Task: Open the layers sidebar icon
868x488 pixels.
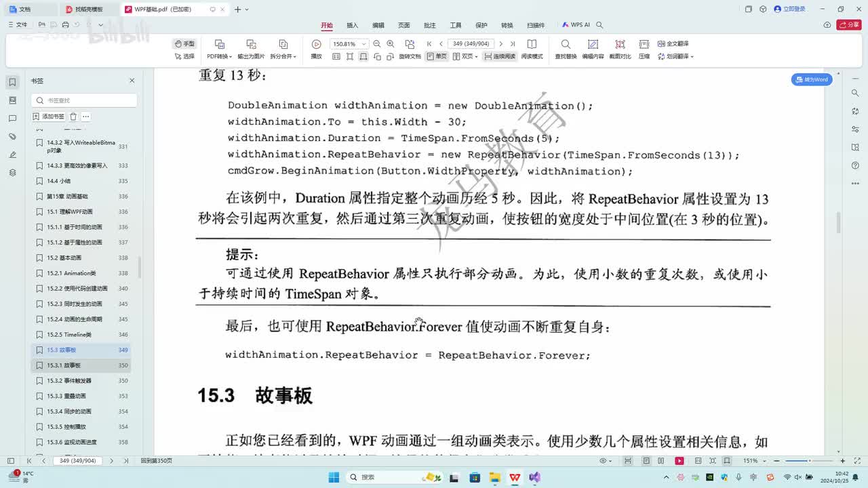Action: tap(12, 173)
